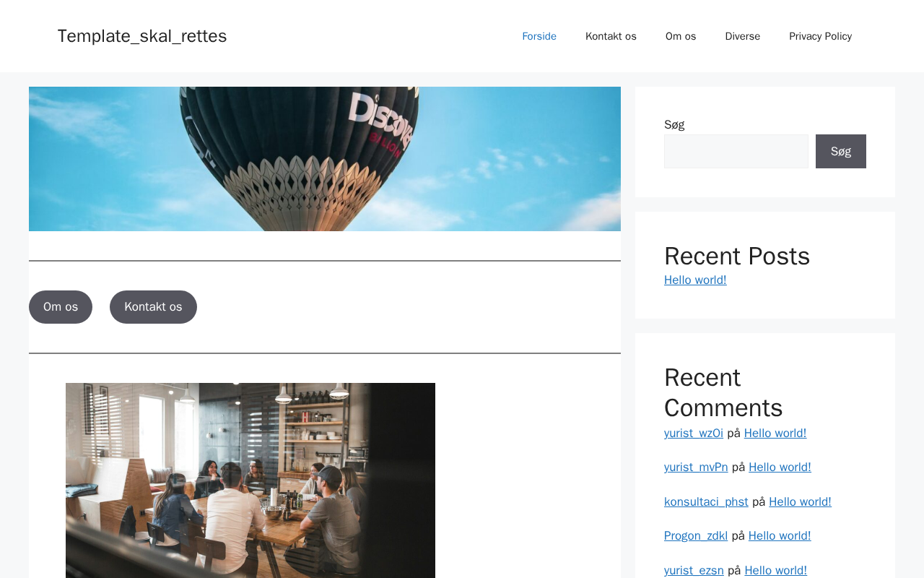
Task: Go to the Forside menu item
Action: pyautogui.click(x=539, y=36)
